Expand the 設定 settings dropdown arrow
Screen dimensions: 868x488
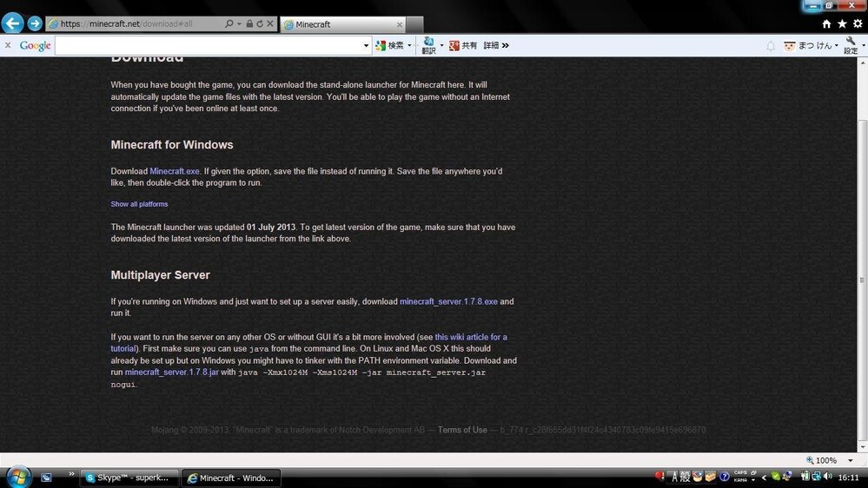click(864, 45)
